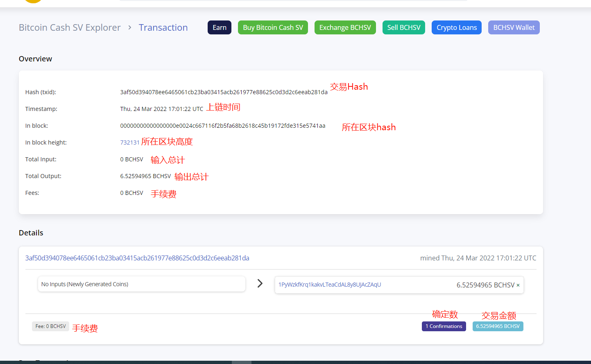This screenshot has height=364, width=591.
Task: Open output address 1PyWzkfKrq1kakvLTeaCdAL8y8UJAcZAqU
Action: (330, 285)
